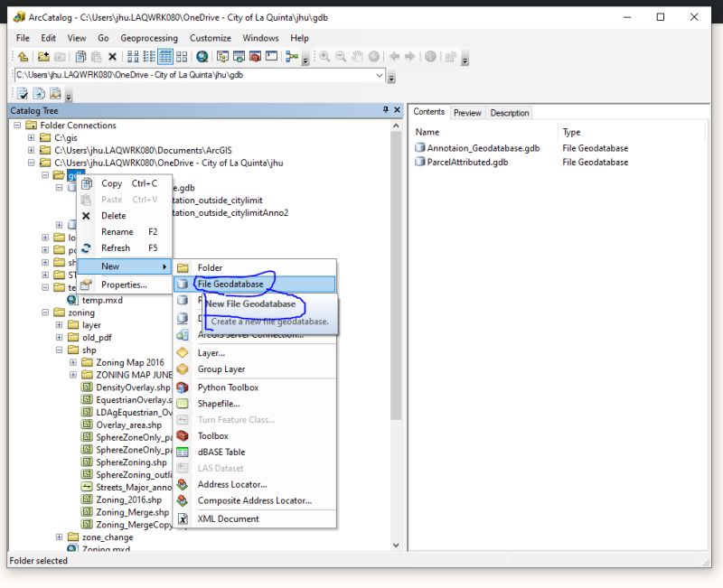Screen dimensions: 723x588
Task: Open the Search globe icon
Action: coord(202,56)
